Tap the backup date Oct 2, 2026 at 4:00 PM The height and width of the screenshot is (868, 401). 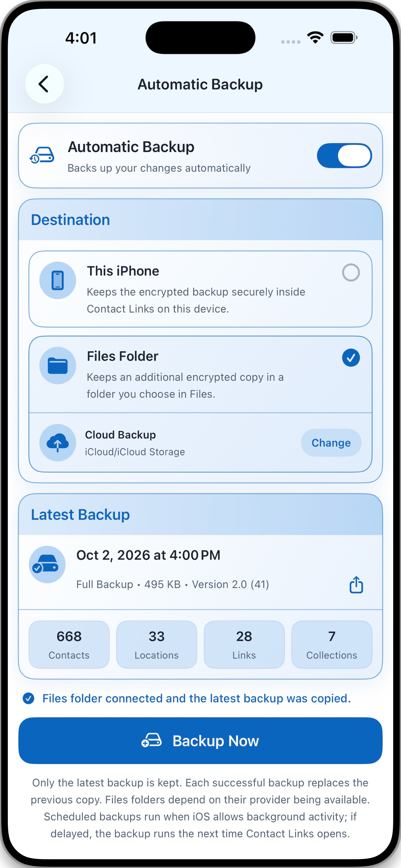coord(148,555)
